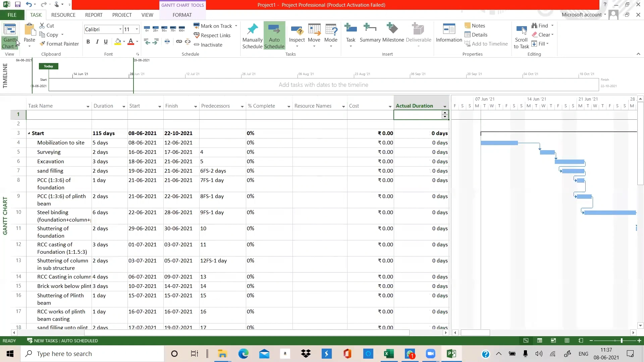
Task: Click the Indent Task arrow icon
Action: [x=155, y=42]
